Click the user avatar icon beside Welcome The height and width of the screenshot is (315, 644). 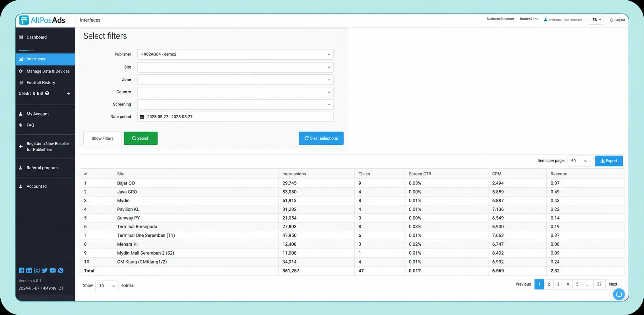pos(546,20)
